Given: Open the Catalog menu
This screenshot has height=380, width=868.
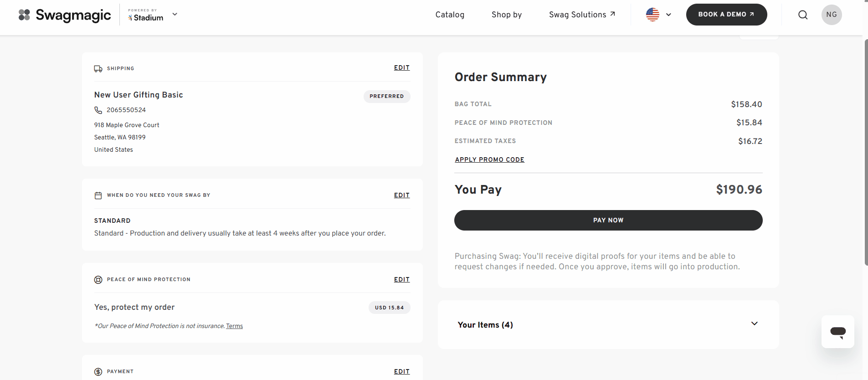Looking at the screenshot, I should [x=450, y=15].
